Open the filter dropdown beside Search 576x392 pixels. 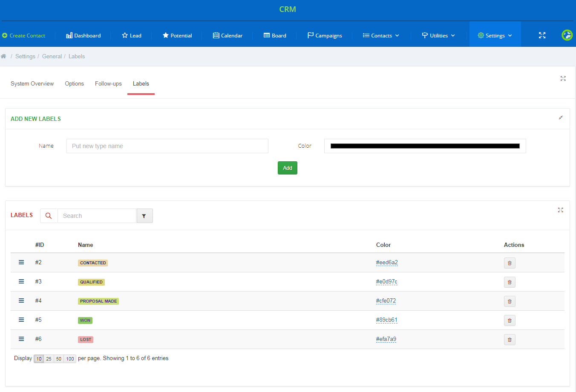[144, 216]
